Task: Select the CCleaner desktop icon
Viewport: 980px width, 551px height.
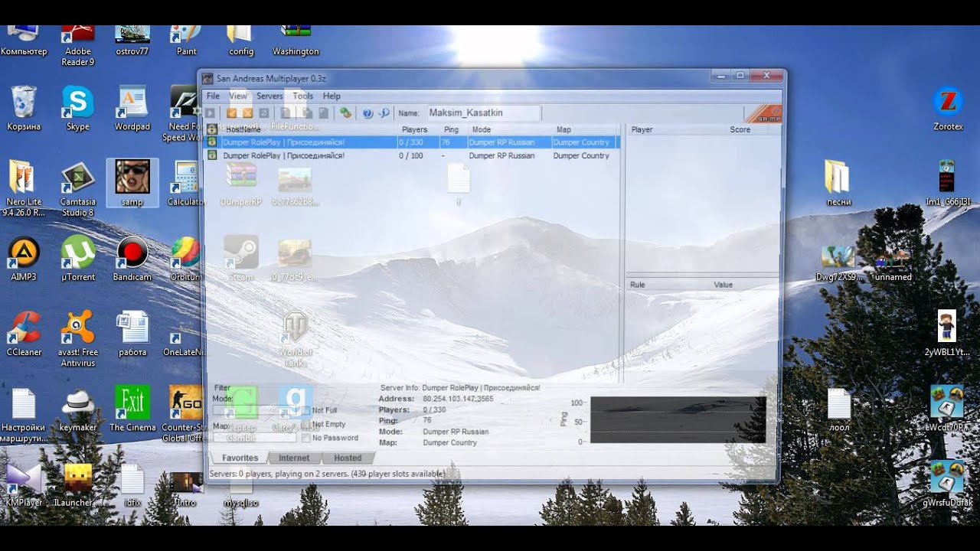Action: pyautogui.click(x=24, y=334)
